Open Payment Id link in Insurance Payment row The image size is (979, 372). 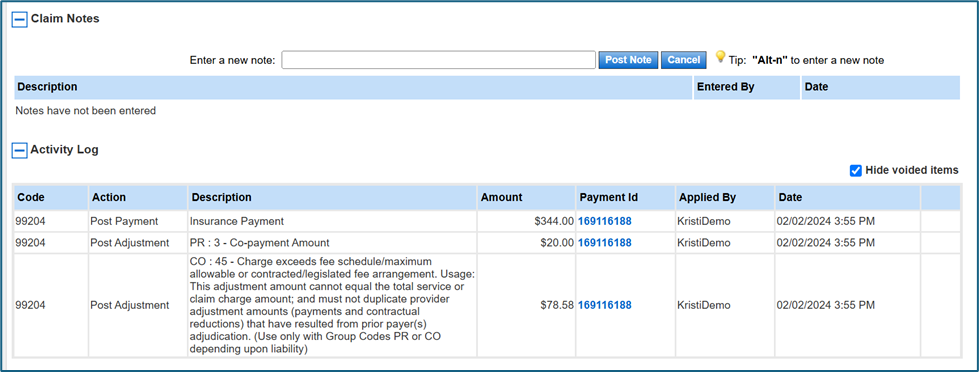[x=604, y=221]
